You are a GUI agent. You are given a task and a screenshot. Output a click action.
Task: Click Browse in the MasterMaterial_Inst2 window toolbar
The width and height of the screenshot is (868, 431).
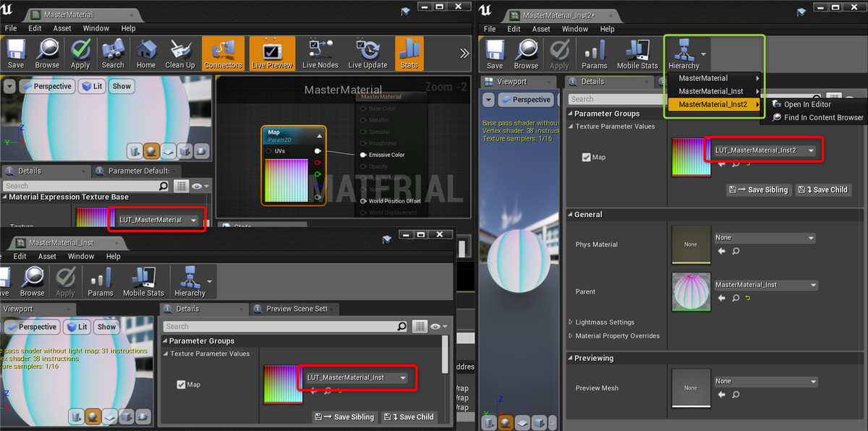coord(526,54)
